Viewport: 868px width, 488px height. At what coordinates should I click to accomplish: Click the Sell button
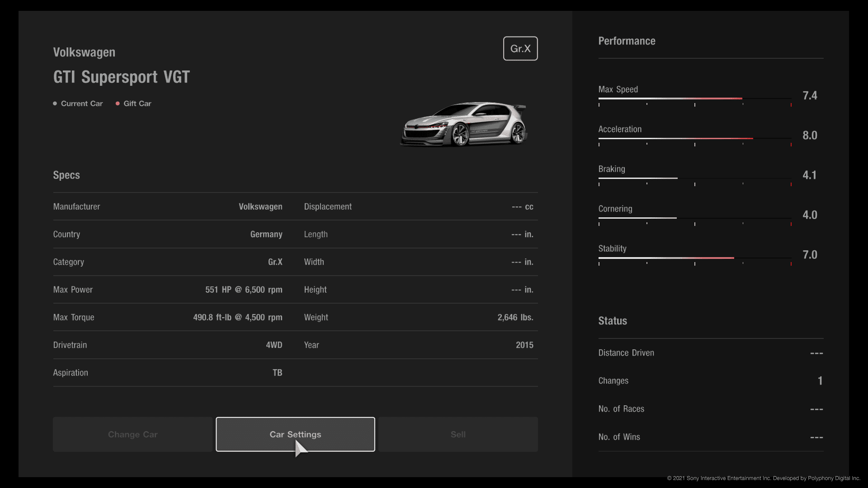458,434
